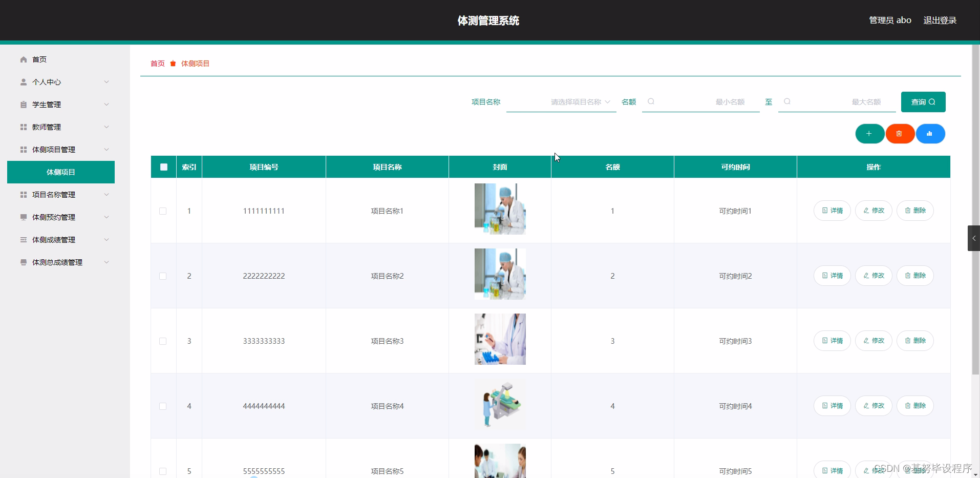This screenshot has height=478, width=980.
Task: Open 学生管理 sidebar menu item
Action: (61, 105)
